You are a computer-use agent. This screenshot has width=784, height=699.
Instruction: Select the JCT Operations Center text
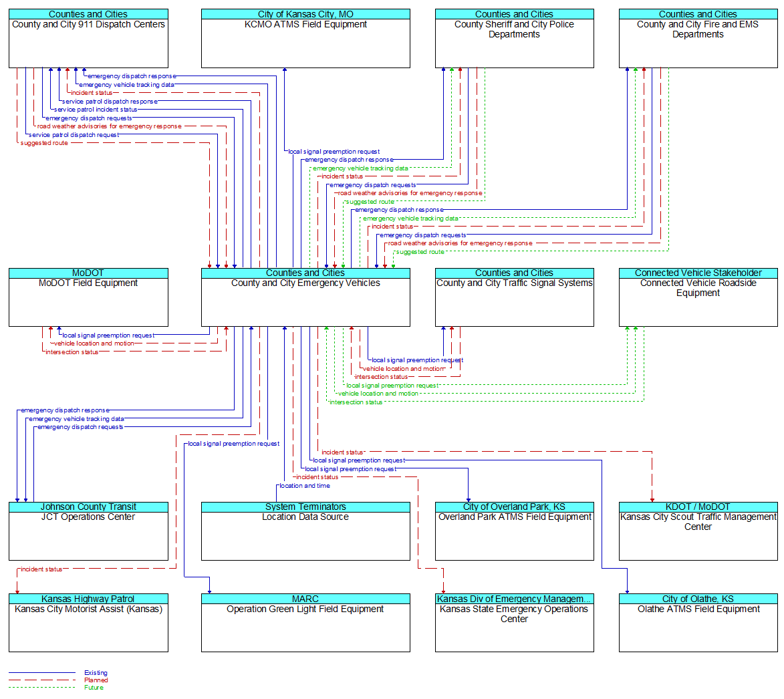[88, 517]
